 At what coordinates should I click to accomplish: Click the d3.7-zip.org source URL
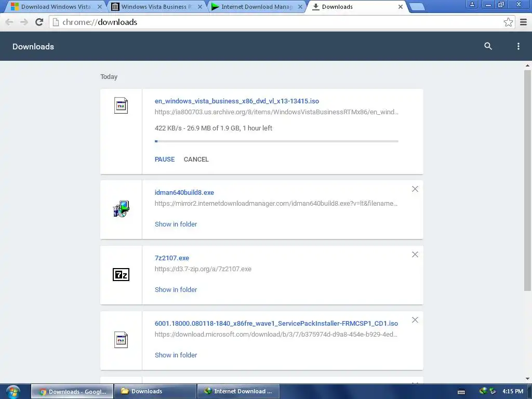tap(203, 269)
